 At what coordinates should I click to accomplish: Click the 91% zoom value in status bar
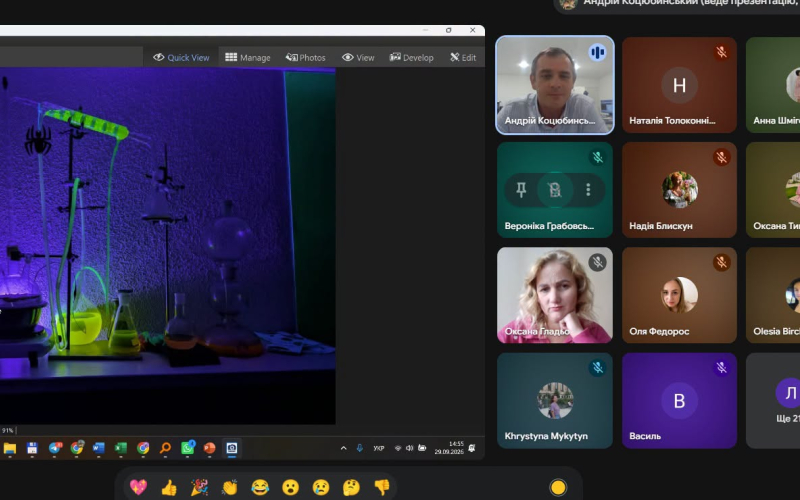pos(8,431)
